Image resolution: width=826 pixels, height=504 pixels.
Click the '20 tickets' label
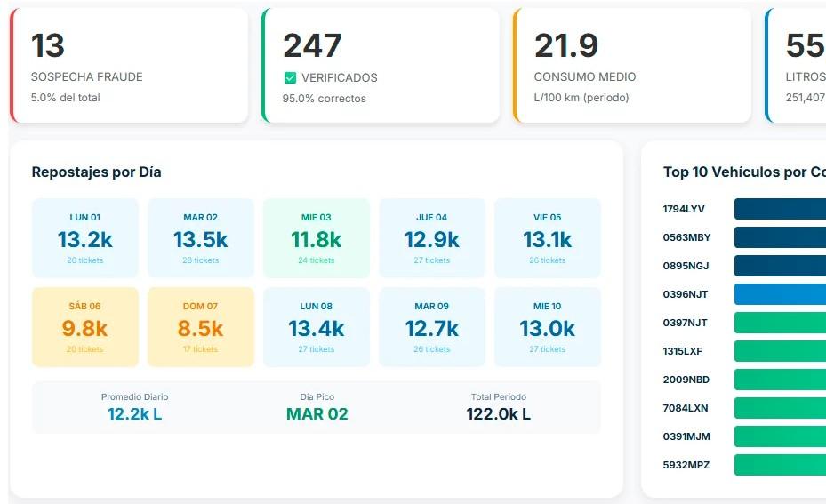click(x=84, y=349)
